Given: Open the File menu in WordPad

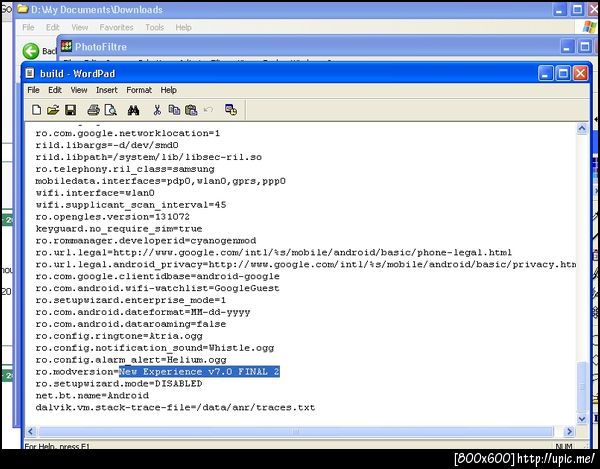Looking at the screenshot, I should [x=33, y=90].
